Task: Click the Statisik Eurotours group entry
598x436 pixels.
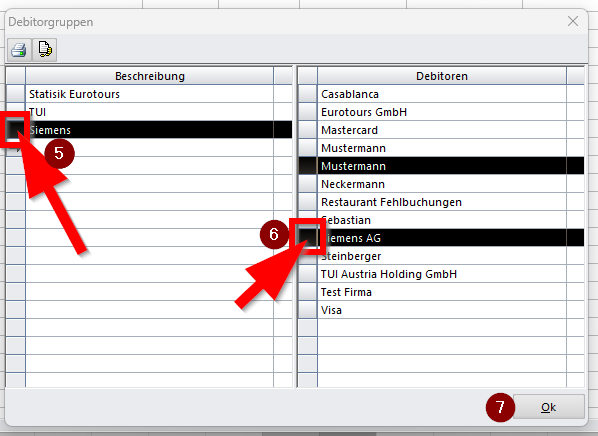Action: point(150,94)
